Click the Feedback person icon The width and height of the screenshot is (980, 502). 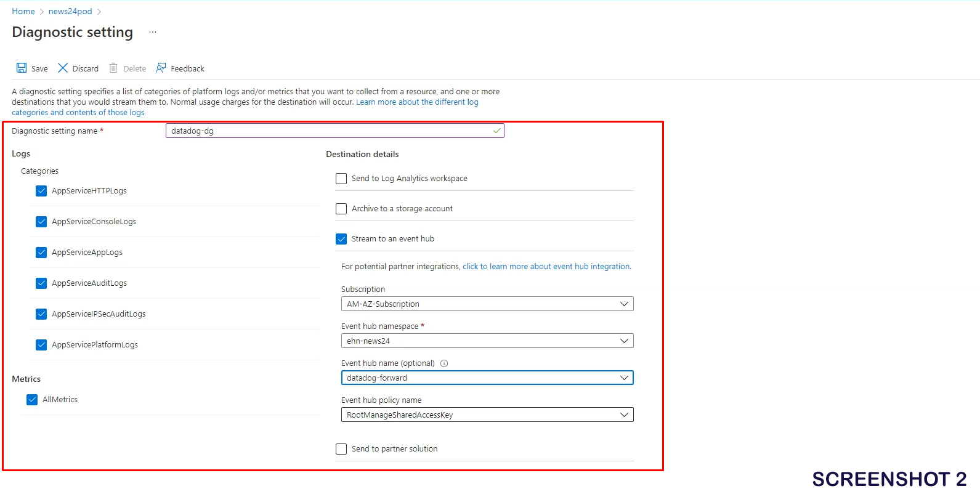coord(161,68)
